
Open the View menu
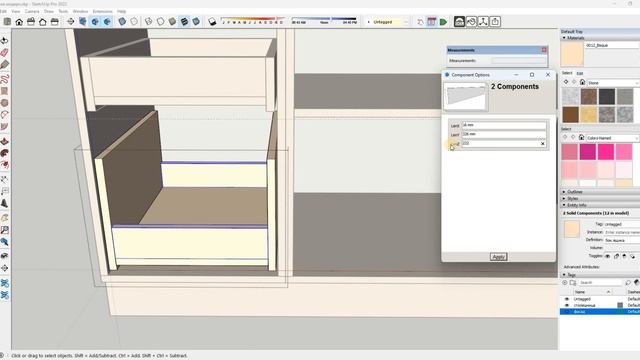(16, 11)
